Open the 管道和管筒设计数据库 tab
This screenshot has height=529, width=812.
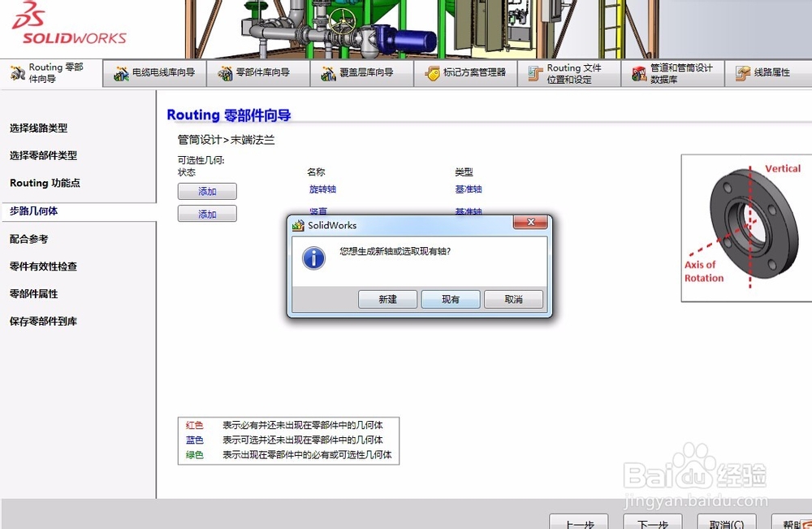(x=672, y=73)
